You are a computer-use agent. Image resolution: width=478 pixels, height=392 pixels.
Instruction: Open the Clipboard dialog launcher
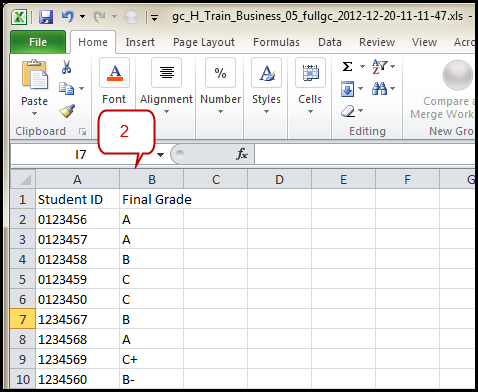coord(82,132)
